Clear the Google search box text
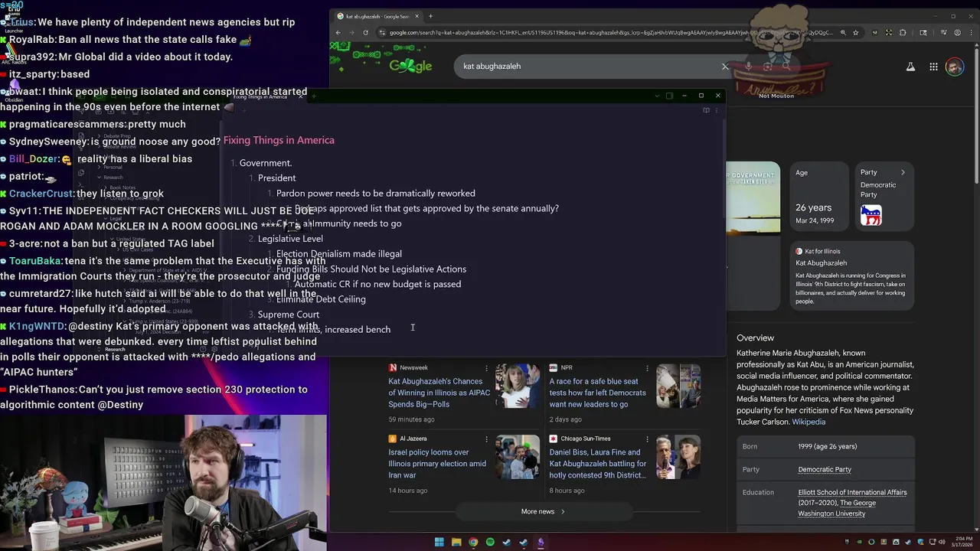This screenshot has height=551, width=980. coord(725,67)
